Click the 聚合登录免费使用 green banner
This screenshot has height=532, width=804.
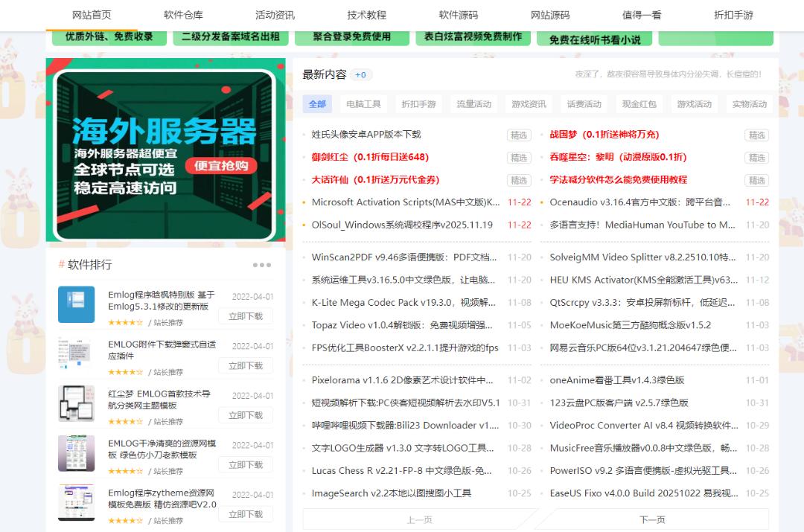click(351, 36)
